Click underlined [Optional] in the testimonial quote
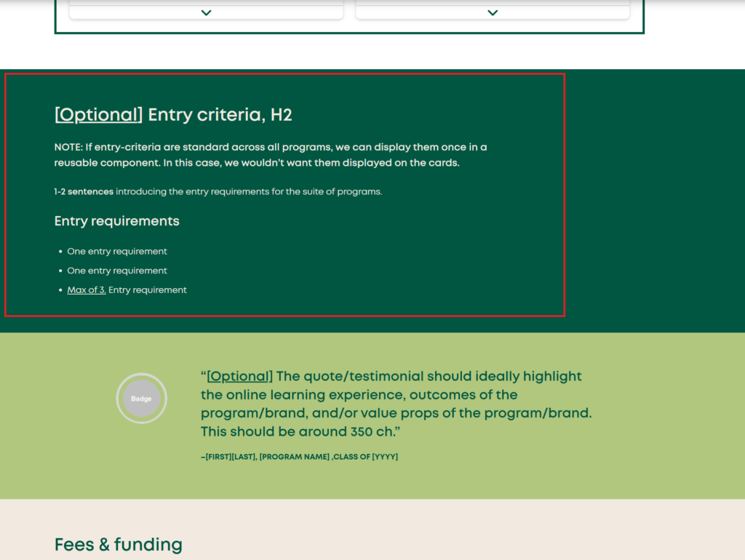The height and width of the screenshot is (560, 745). (x=239, y=376)
